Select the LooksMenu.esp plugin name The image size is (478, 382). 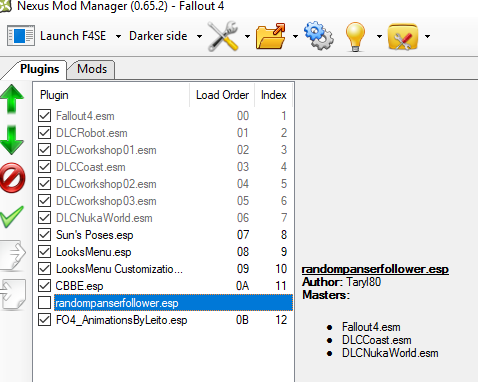coord(94,252)
